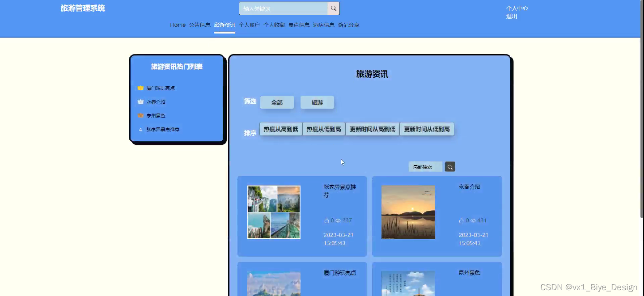
Task: Open the Home navigation item
Action: click(x=178, y=25)
